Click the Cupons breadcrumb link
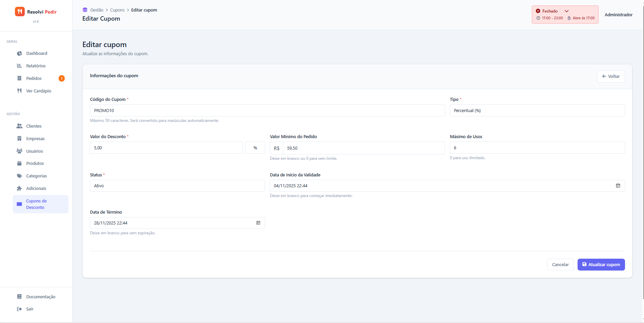 pyautogui.click(x=117, y=10)
